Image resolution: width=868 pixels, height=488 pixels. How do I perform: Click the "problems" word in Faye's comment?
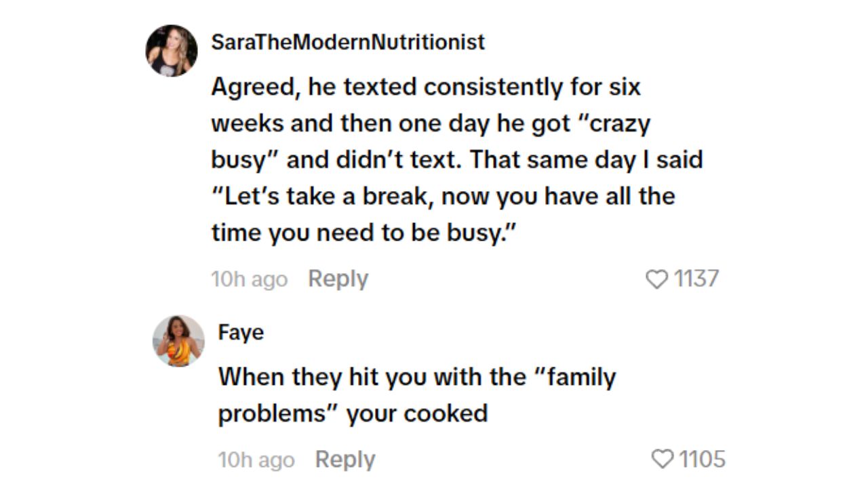[278, 413]
